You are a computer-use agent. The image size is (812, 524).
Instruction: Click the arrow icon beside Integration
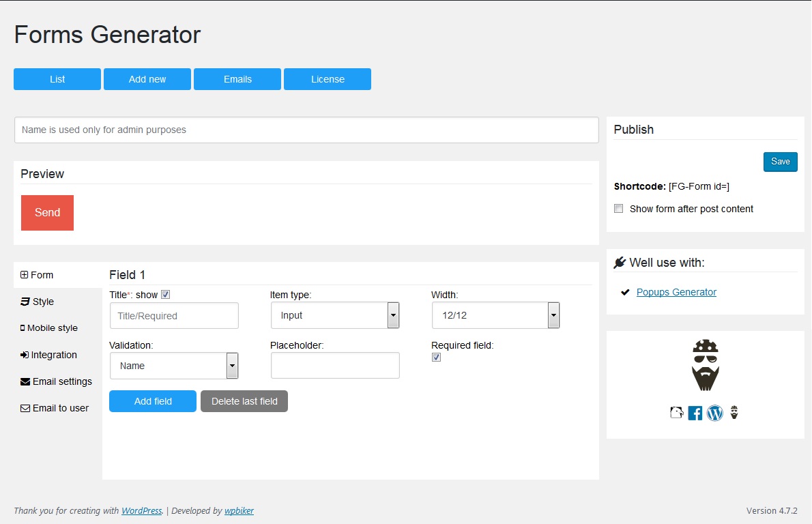pyautogui.click(x=25, y=355)
